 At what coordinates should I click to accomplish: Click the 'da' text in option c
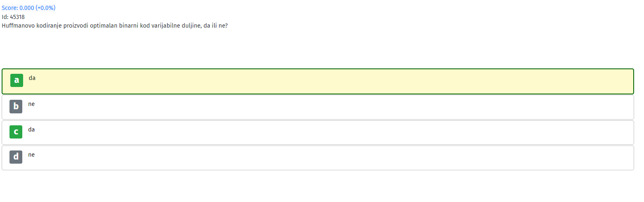pos(31,129)
